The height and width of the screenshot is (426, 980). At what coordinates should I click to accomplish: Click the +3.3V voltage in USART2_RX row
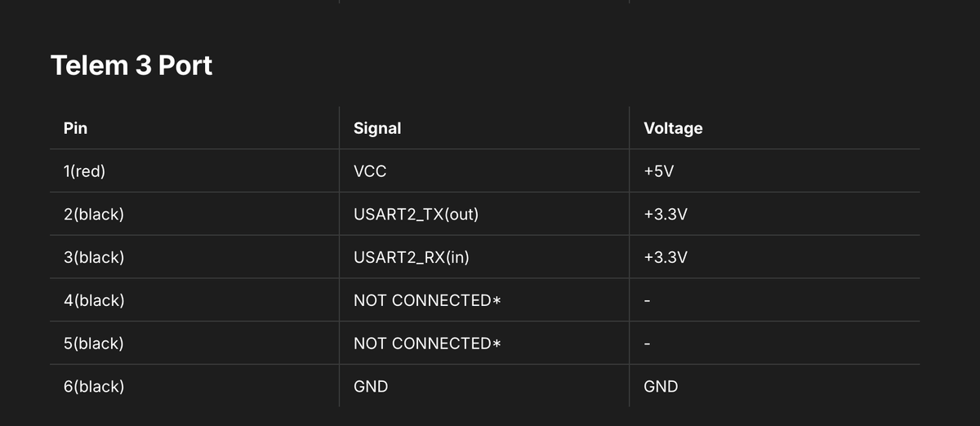(666, 258)
